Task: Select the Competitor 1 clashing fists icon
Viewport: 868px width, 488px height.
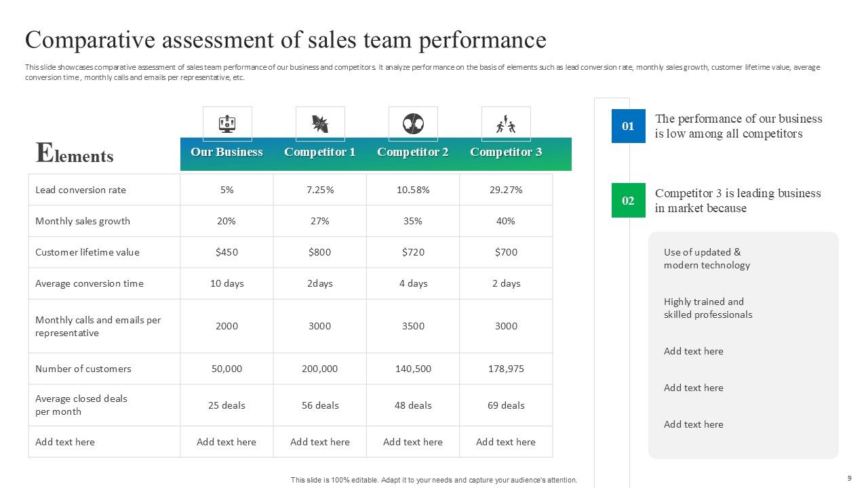Action: (319, 124)
